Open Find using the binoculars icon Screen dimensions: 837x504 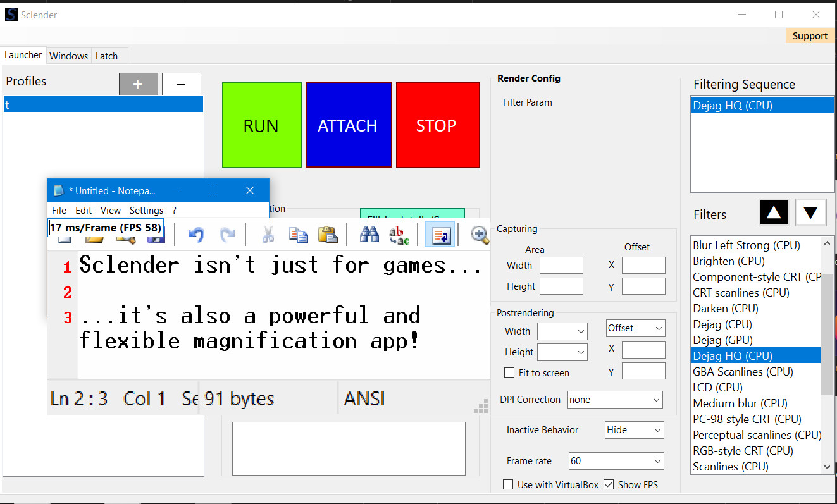point(370,235)
